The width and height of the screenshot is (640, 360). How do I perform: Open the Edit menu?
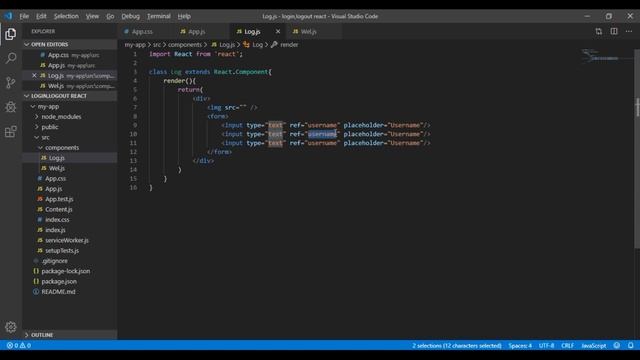[x=41, y=16]
